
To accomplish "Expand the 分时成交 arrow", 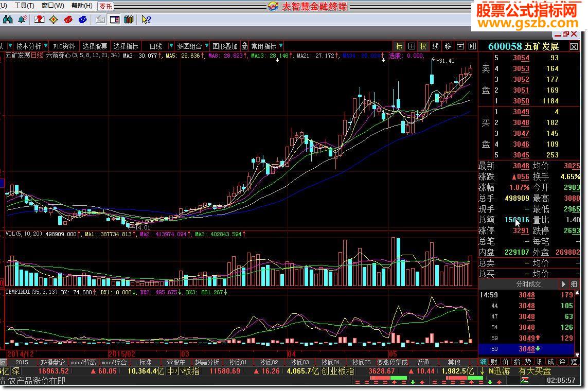I will tap(563, 284).
